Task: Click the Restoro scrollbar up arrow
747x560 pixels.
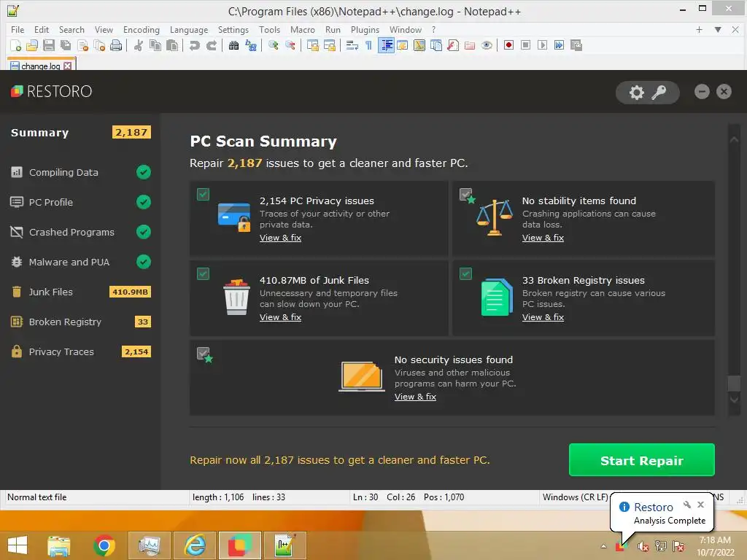Action: pyautogui.click(x=734, y=140)
